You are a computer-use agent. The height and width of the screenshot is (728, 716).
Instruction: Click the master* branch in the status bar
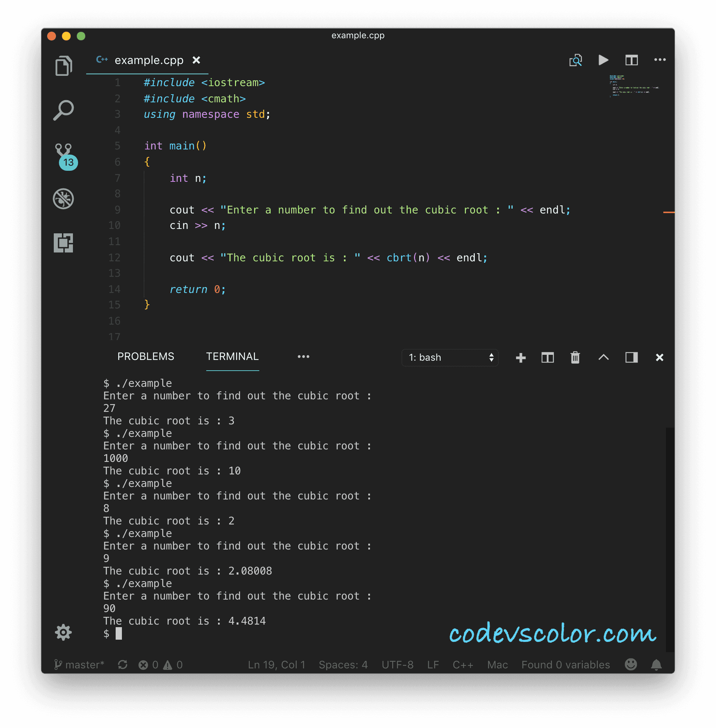[x=79, y=664]
